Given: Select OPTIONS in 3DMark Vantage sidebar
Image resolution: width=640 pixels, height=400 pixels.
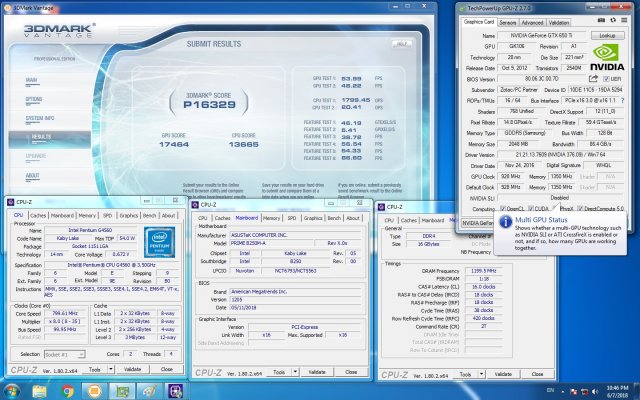Looking at the screenshot, I should pos(35,99).
